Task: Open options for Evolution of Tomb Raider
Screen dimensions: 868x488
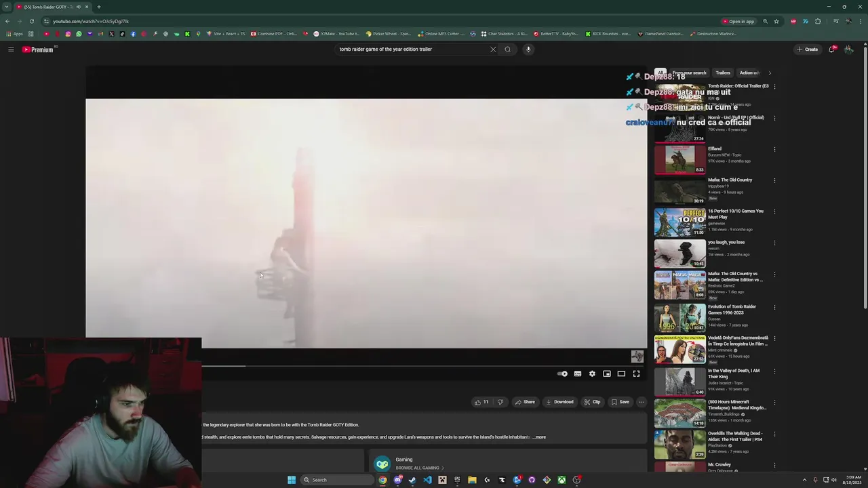Action: pyautogui.click(x=774, y=307)
